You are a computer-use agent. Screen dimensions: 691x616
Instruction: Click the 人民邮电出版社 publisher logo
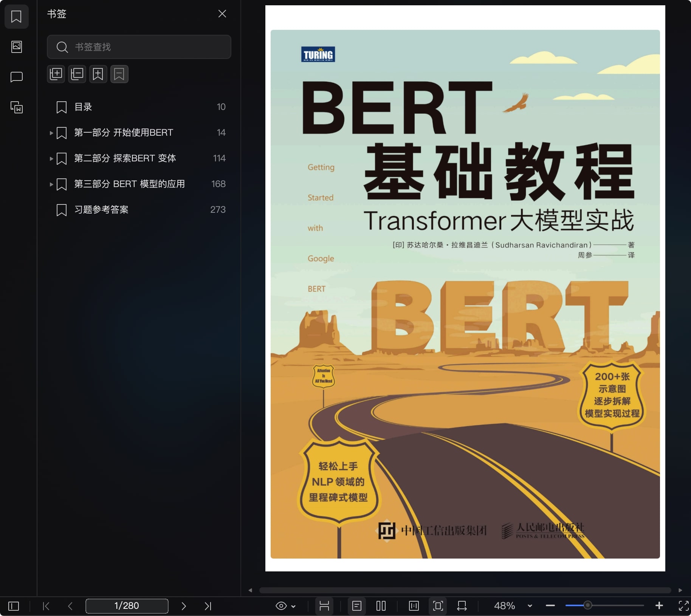(543, 531)
